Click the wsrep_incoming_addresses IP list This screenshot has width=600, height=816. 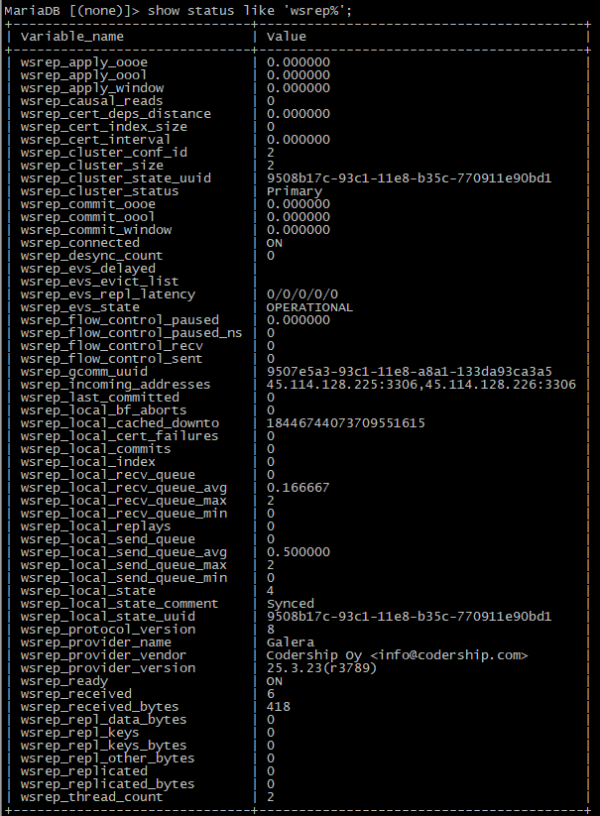421,384
